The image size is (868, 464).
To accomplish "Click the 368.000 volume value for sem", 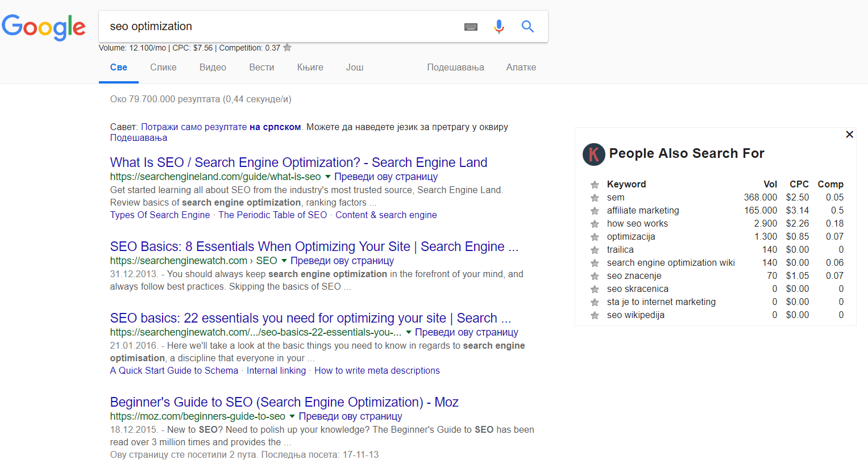I will click(x=761, y=197).
